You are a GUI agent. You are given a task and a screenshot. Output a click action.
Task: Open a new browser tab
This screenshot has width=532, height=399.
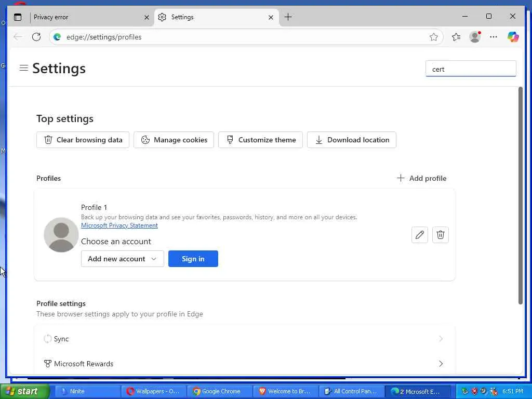[288, 17]
